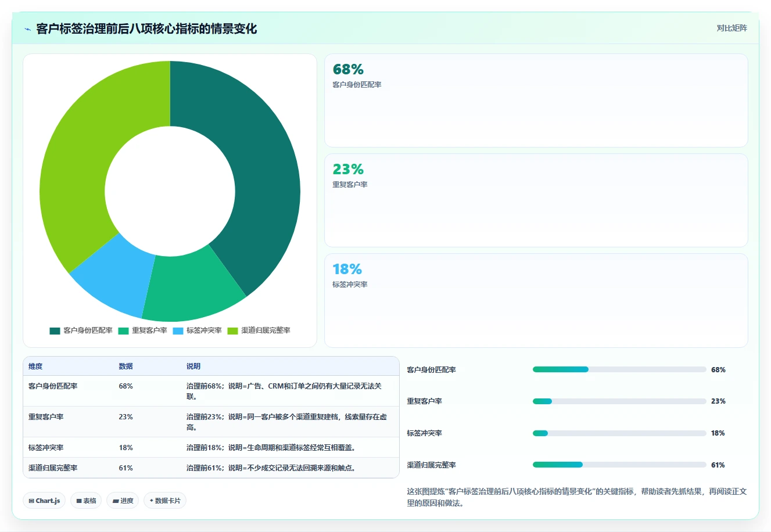Screen dimensions: 771x532
Task: Open the 68% 客户身份匹配率 data card
Action: 536,100
